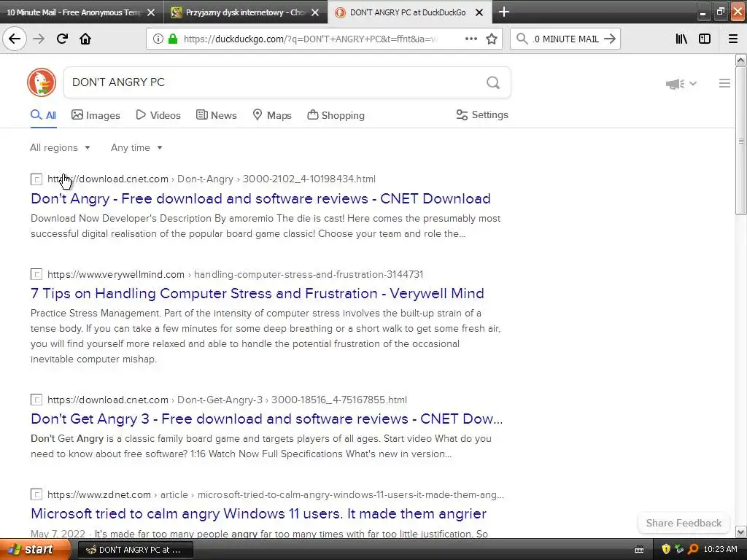The height and width of the screenshot is (560, 747).
Task: Open the Firefox home page icon
Action: 85,39
